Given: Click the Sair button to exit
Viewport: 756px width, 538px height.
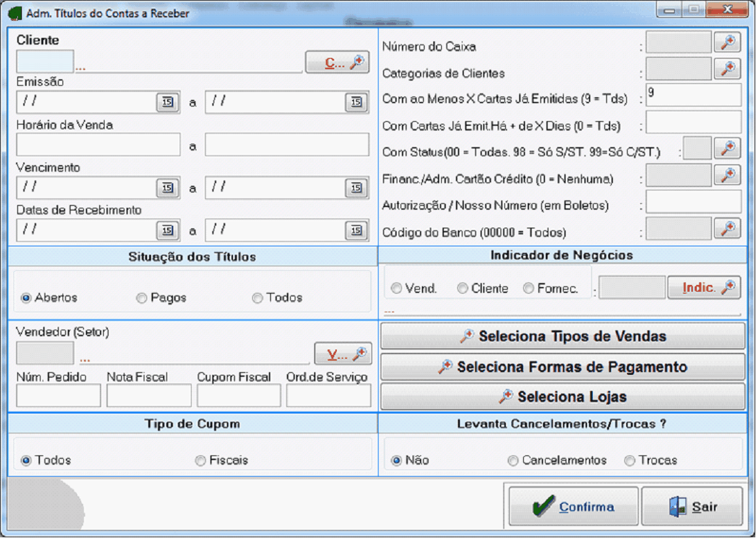Looking at the screenshot, I should point(691,507).
